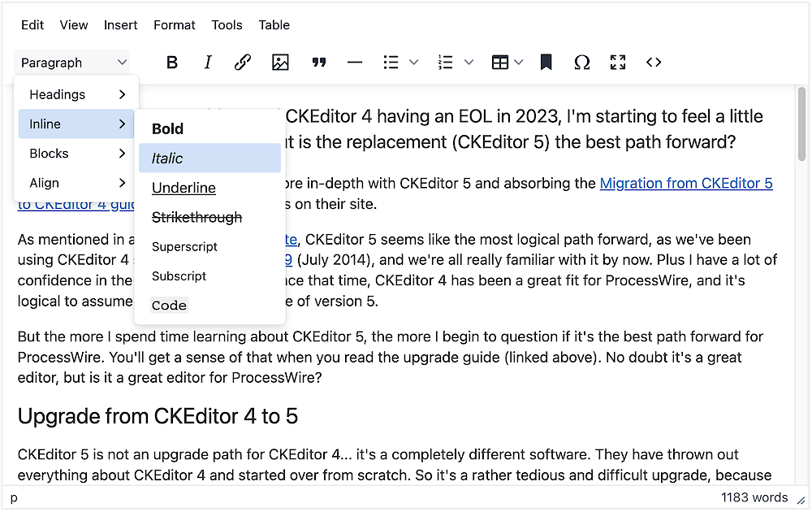Toggle bold formatting in toolbar
Screen dimensions: 812x512
pos(172,63)
